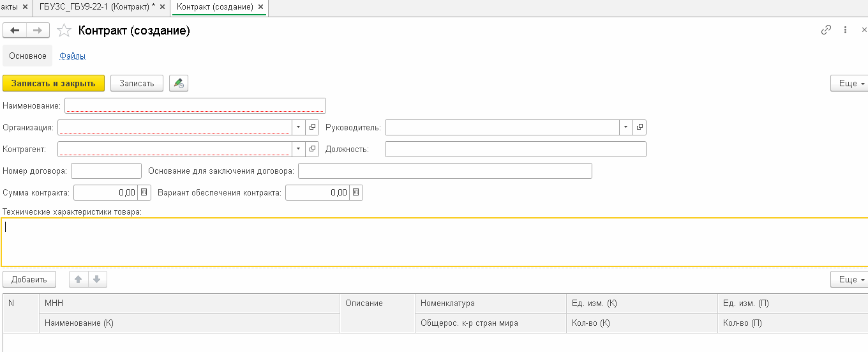Click the forward navigation arrow
Screen dimensions: 868x352
tap(38, 31)
